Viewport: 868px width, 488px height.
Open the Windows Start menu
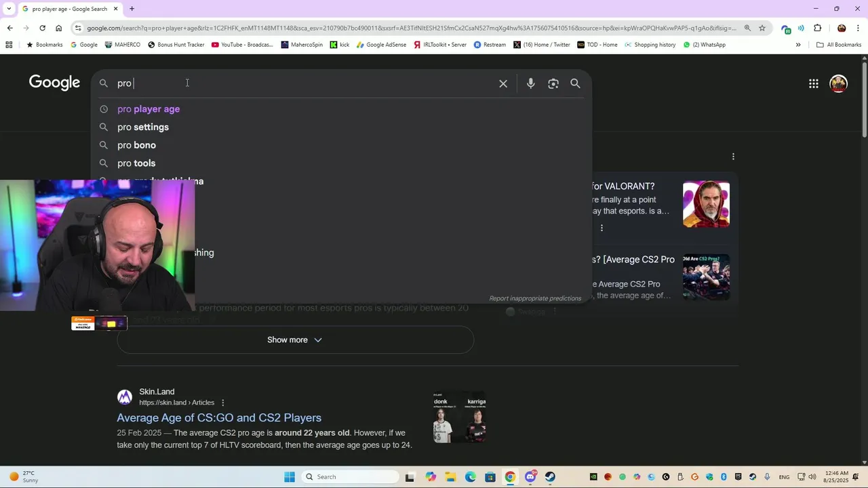coord(290,476)
